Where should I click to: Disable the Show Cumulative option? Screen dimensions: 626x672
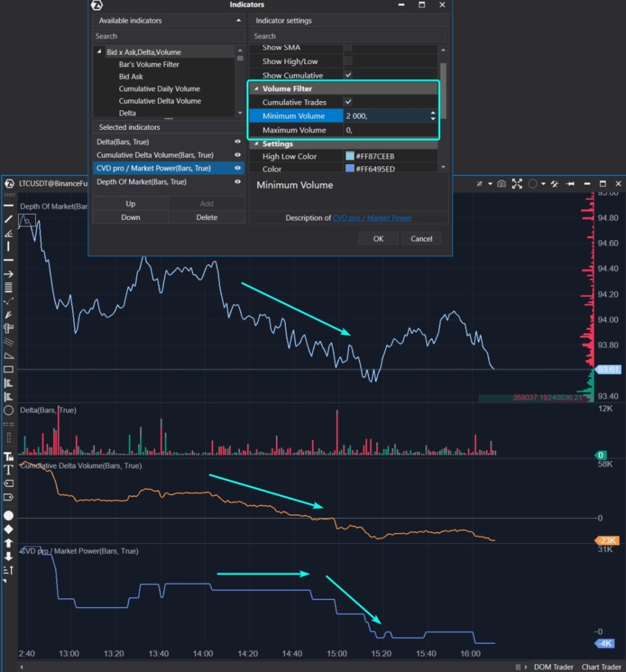(350, 74)
